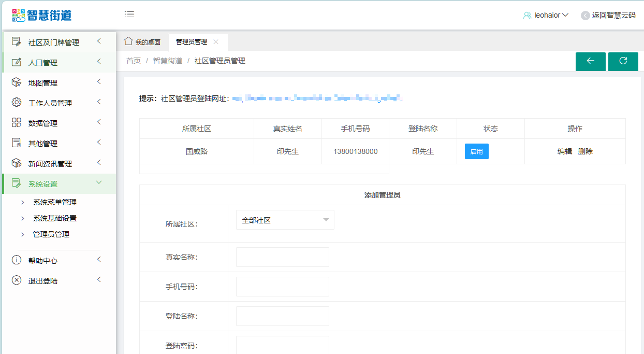Click the green back arrow button
The width and height of the screenshot is (644, 354).
coord(590,61)
